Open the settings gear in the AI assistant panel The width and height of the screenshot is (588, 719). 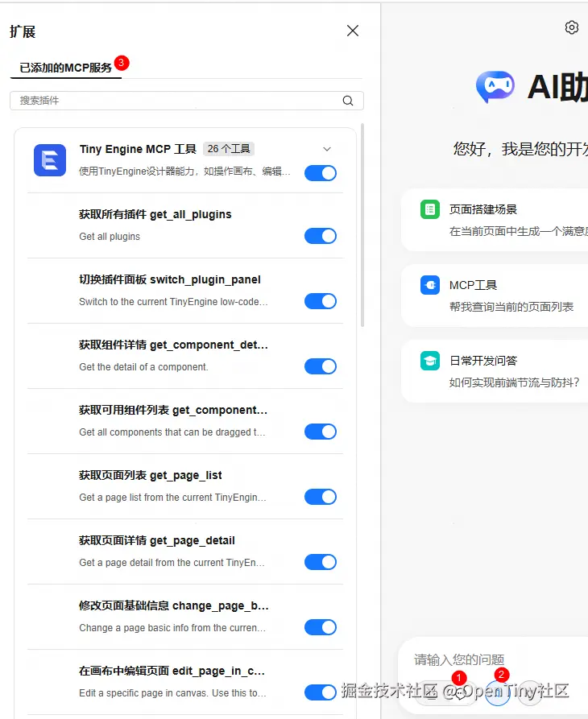(572, 27)
